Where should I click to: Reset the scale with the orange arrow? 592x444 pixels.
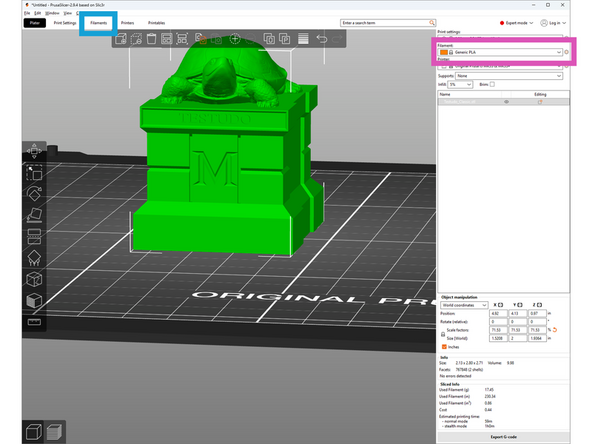[555, 330]
